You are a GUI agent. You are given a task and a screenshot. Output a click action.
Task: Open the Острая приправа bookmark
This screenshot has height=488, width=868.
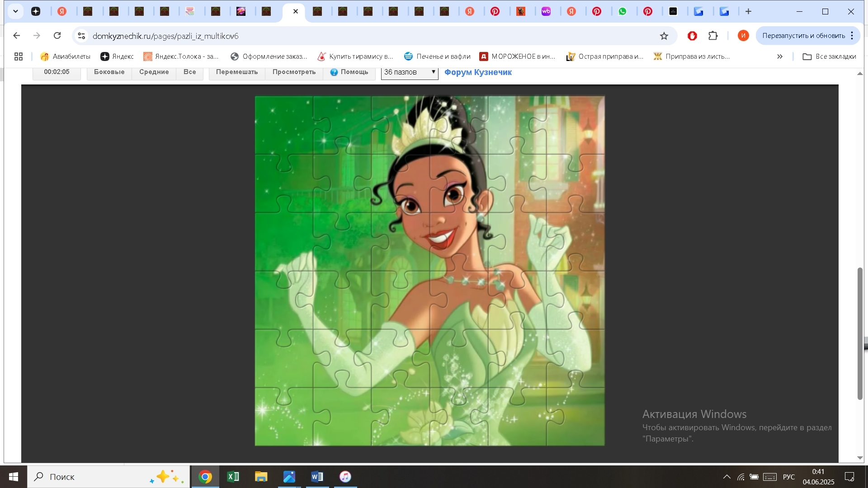pos(605,56)
